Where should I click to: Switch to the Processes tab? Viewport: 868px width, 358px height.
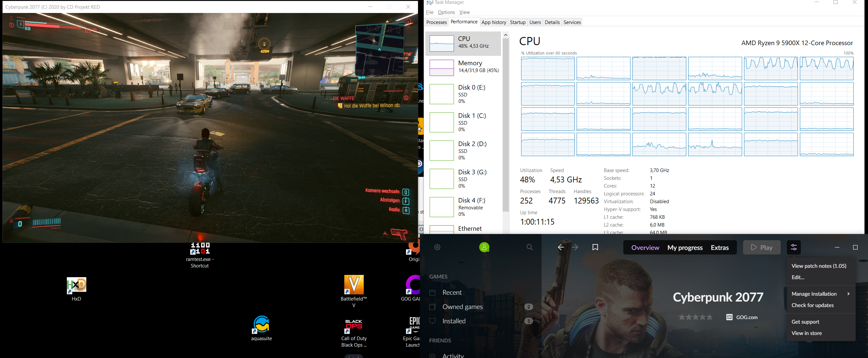coord(436,22)
